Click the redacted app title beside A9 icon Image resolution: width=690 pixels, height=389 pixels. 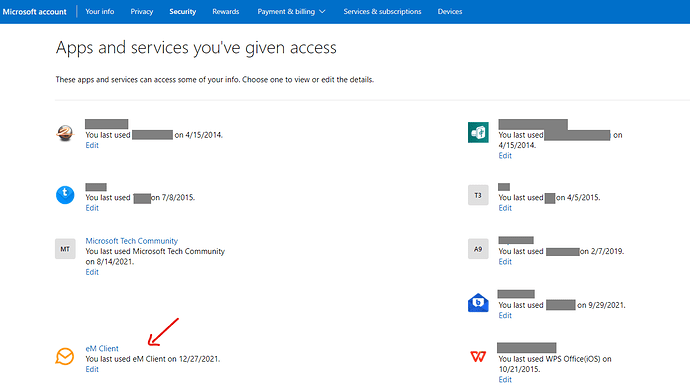click(516, 240)
